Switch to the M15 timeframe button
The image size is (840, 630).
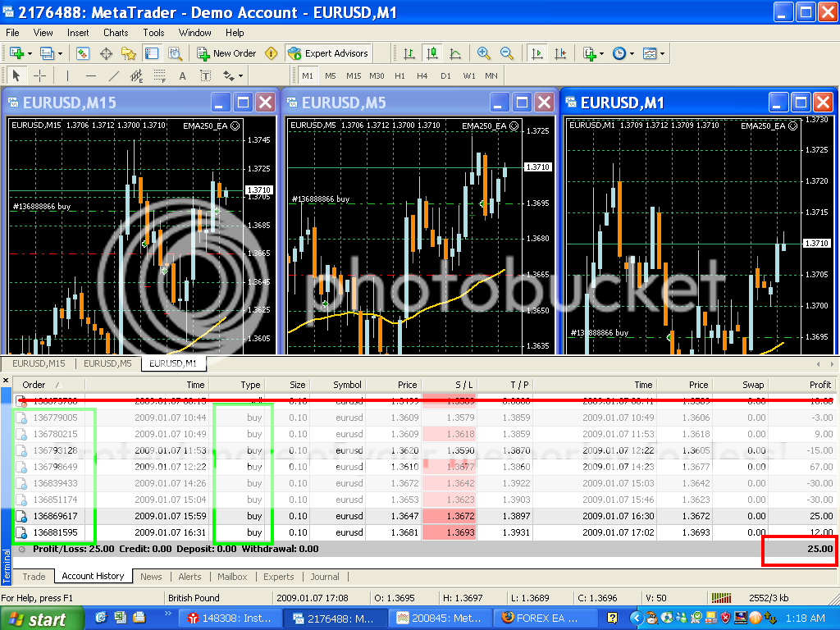[x=354, y=75]
